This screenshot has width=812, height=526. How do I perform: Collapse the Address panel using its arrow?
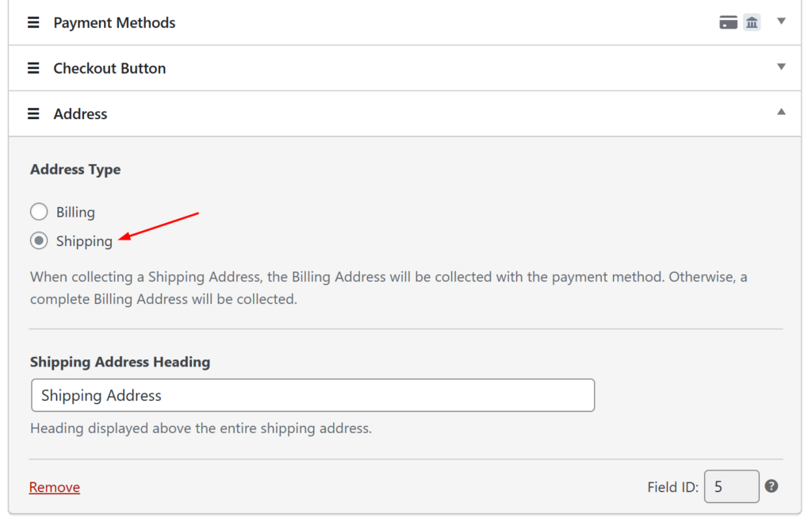point(781,113)
